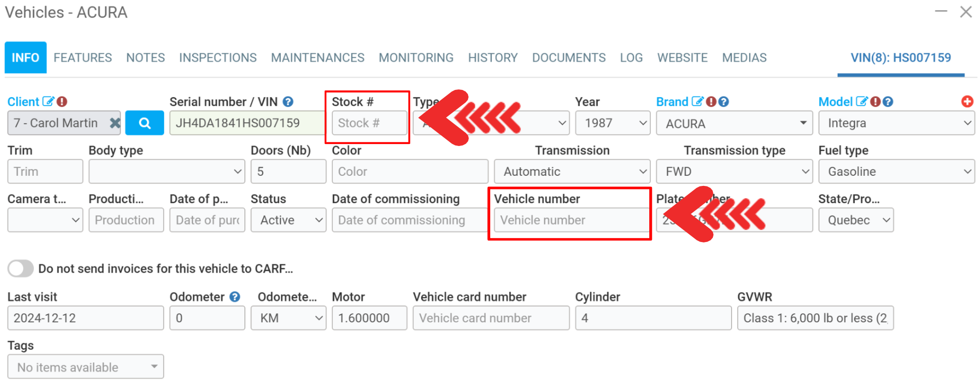
Task: Click the help icon next to Odometer
Action: coord(235,297)
